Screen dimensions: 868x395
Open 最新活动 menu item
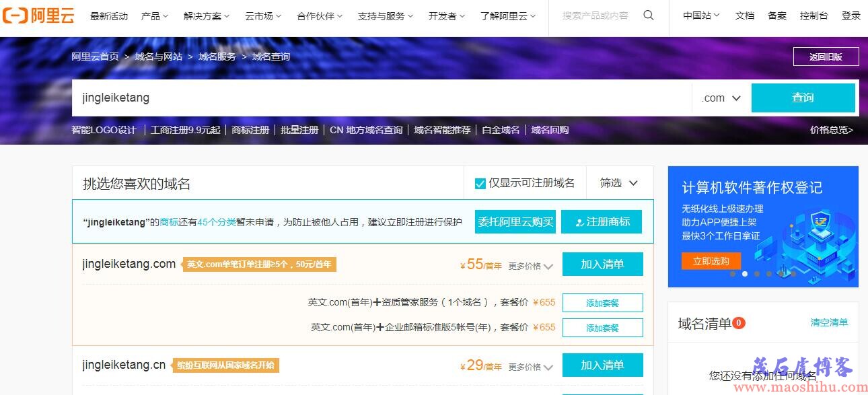tap(109, 15)
